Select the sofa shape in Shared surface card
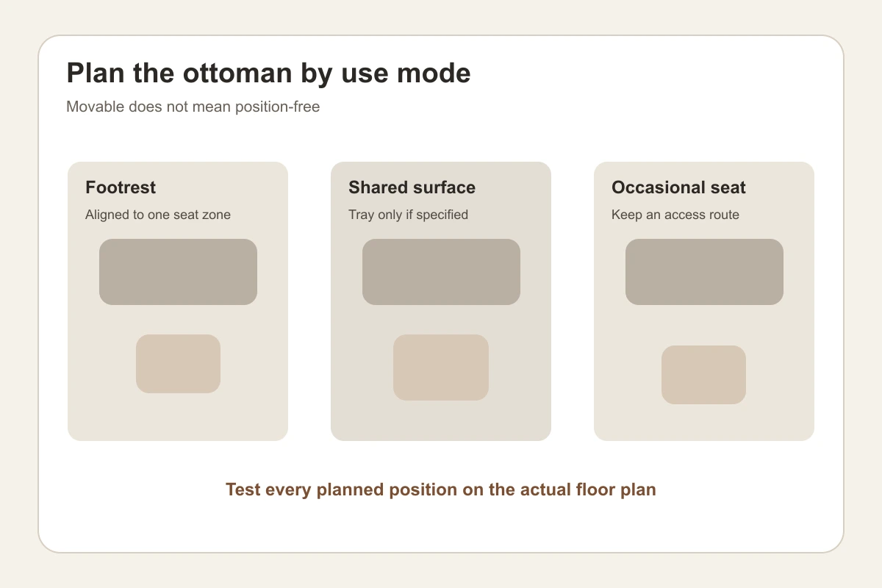Viewport: 882px width, 588px height. coord(441,272)
